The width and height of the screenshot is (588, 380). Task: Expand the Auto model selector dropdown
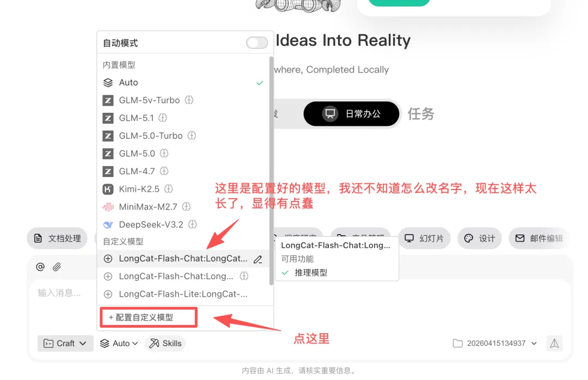[x=119, y=343]
